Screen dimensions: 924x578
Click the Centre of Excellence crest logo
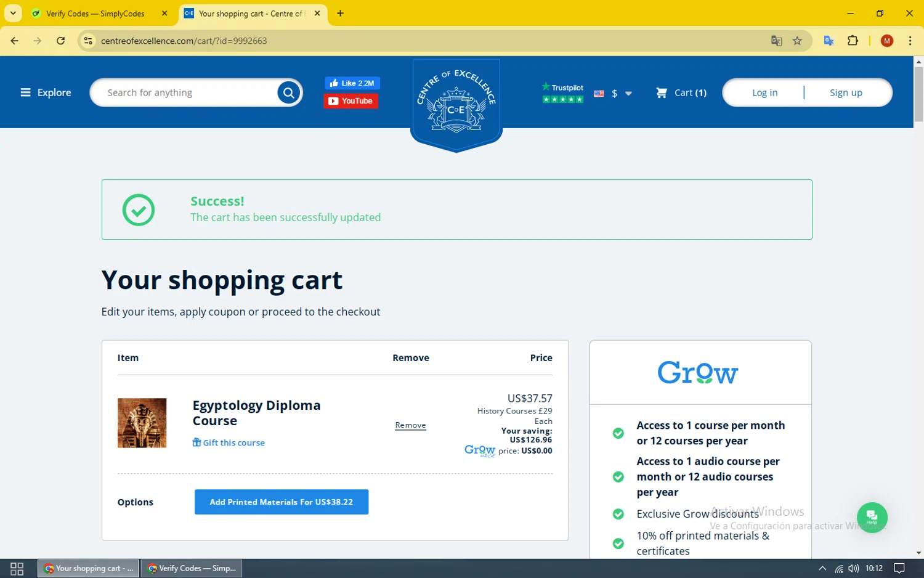point(456,105)
